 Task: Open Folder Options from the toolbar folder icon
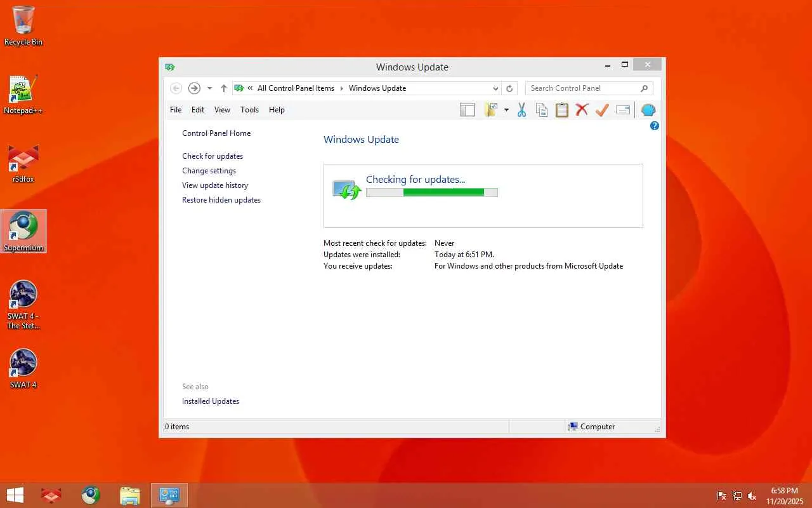(x=490, y=110)
